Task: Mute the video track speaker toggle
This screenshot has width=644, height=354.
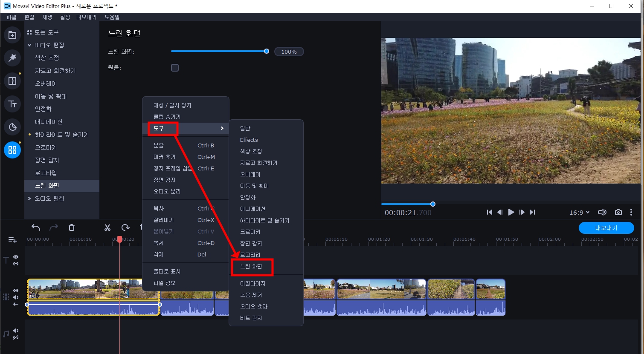Action: (16, 297)
